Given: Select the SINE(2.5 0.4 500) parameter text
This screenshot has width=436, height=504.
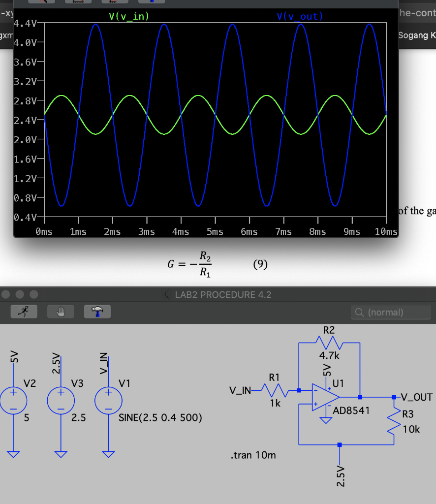Looking at the screenshot, I should [x=160, y=417].
